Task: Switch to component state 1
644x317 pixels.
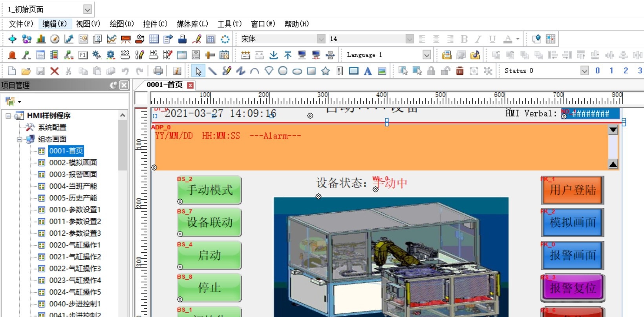Action: (x=611, y=71)
